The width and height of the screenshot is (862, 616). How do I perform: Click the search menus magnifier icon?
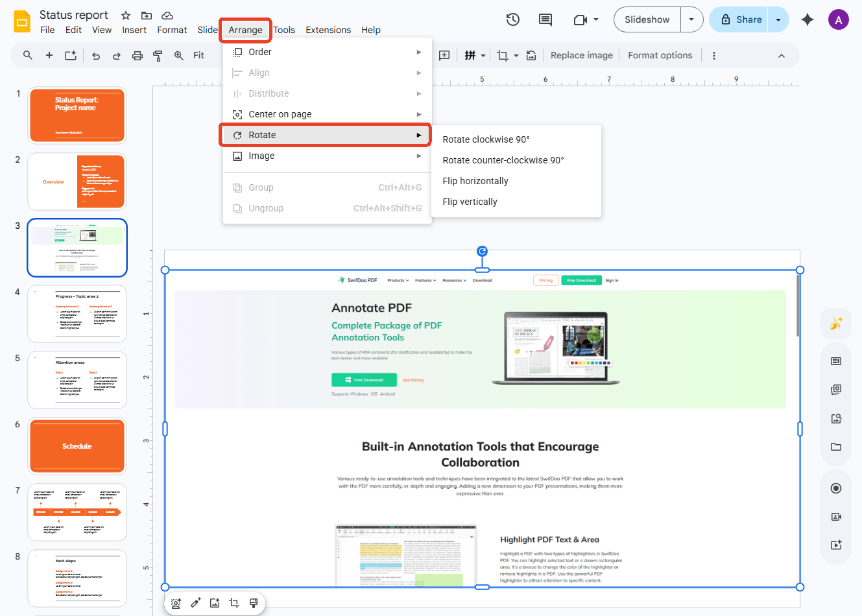[x=28, y=55]
